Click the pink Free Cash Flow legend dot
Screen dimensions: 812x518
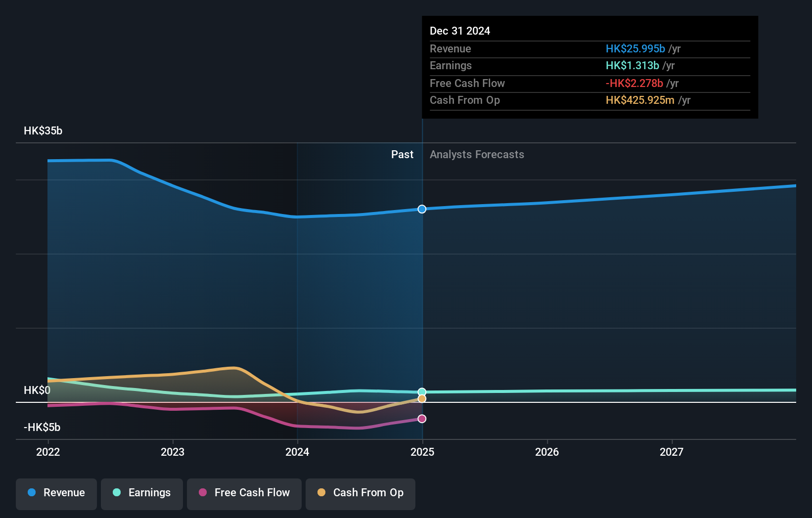tap(203, 492)
